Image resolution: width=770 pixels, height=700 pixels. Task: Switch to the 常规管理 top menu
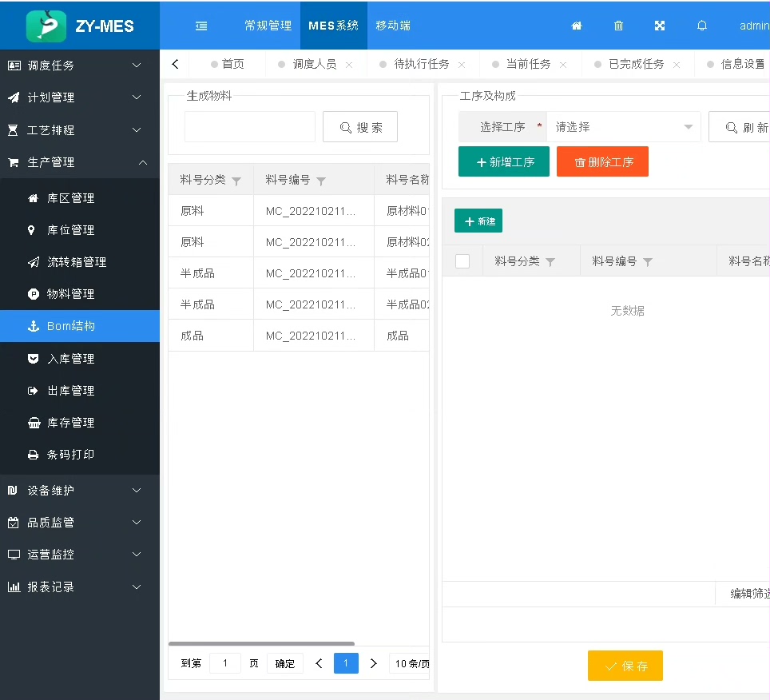click(x=268, y=26)
